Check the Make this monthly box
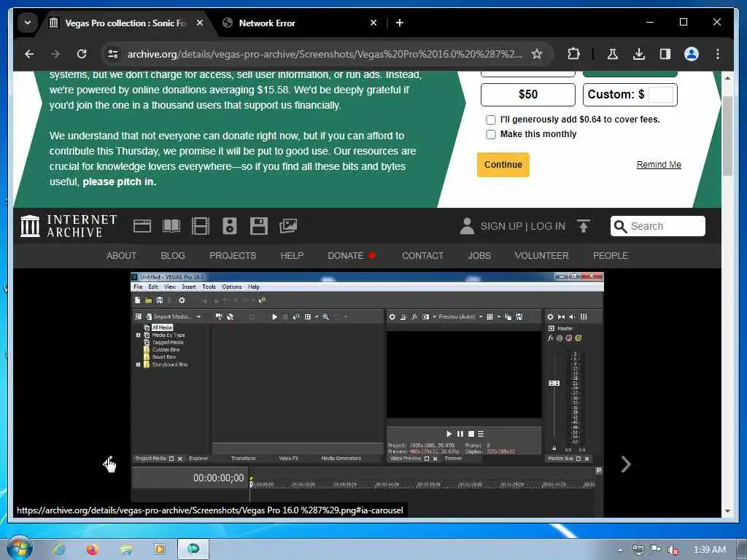Image resolution: width=747 pixels, height=560 pixels. pos(491,135)
